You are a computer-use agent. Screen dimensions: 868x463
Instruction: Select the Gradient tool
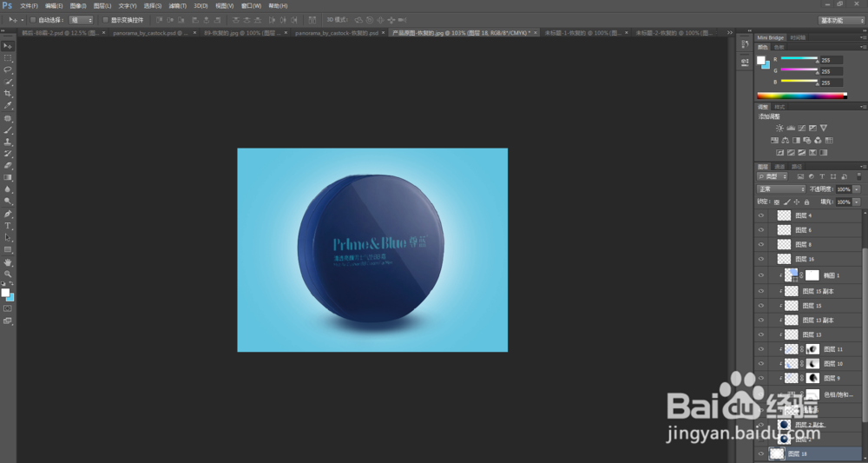tap(8, 178)
